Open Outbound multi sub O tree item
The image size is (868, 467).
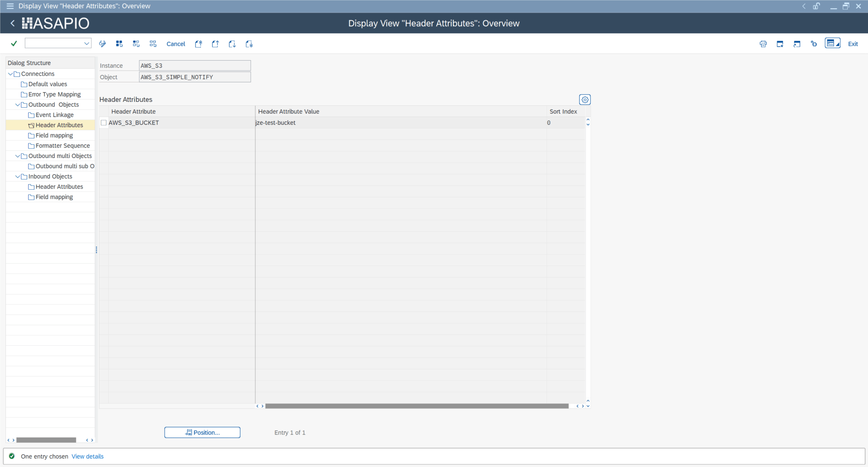[x=65, y=166]
